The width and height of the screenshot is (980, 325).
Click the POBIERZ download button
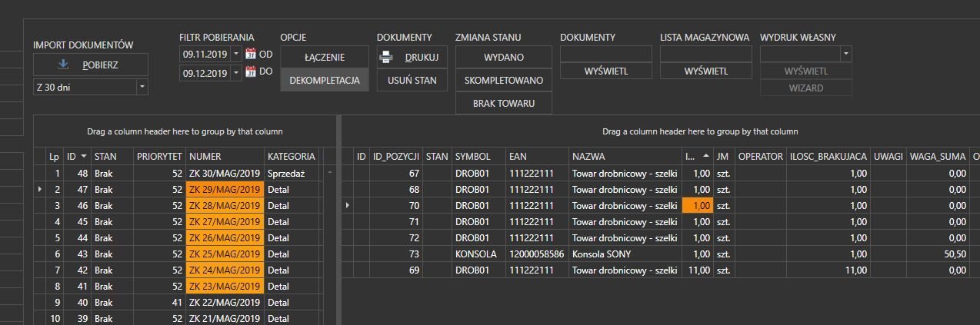tap(91, 65)
